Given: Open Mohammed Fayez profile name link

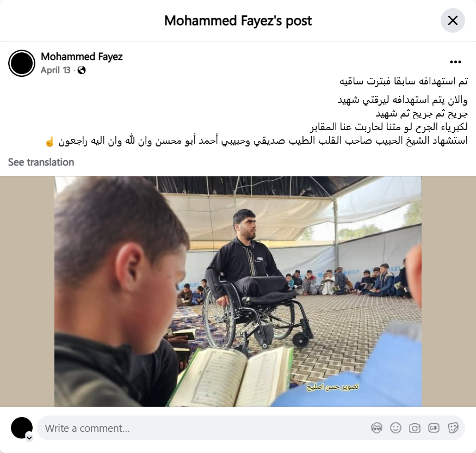Looking at the screenshot, I should [x=82, y=57].
